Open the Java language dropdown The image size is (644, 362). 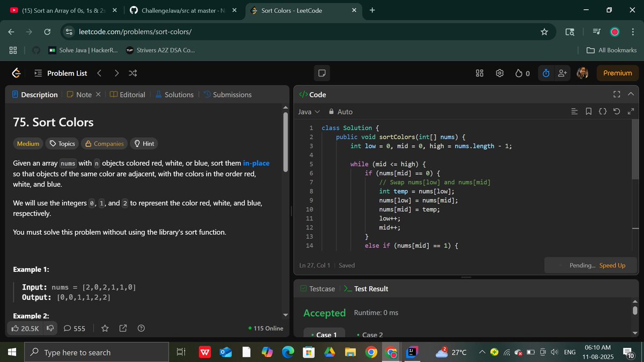[x=309, y=112]
